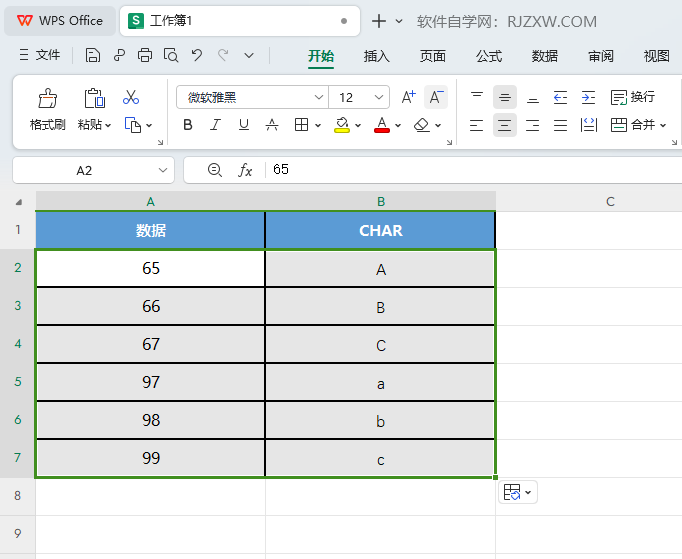Open the 文件 File menu
Viewport: 682px width, 559px height.
click(x=40, y=55)
